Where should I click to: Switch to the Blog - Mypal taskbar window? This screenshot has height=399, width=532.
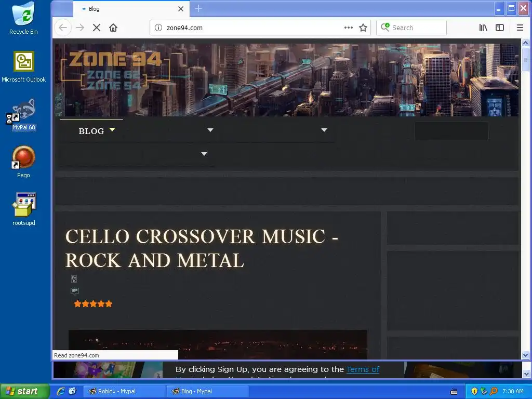tap(208, 391)
